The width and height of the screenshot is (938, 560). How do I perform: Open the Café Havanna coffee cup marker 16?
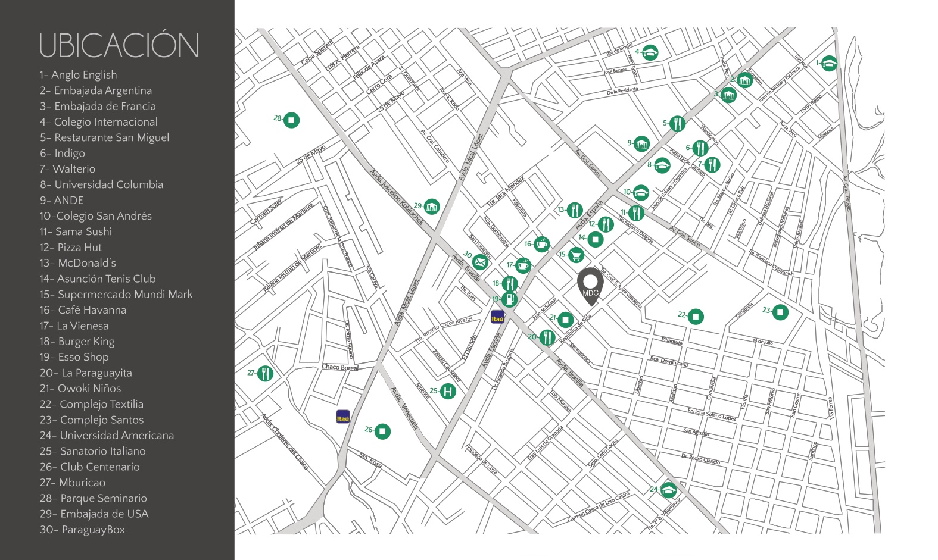coord(541,244)
